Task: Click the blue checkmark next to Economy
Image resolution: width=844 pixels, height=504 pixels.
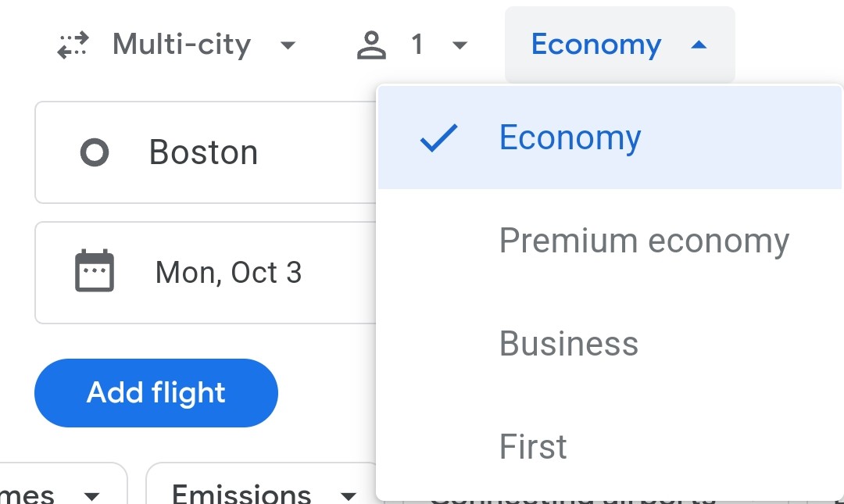Action: (x=438, y=138)
